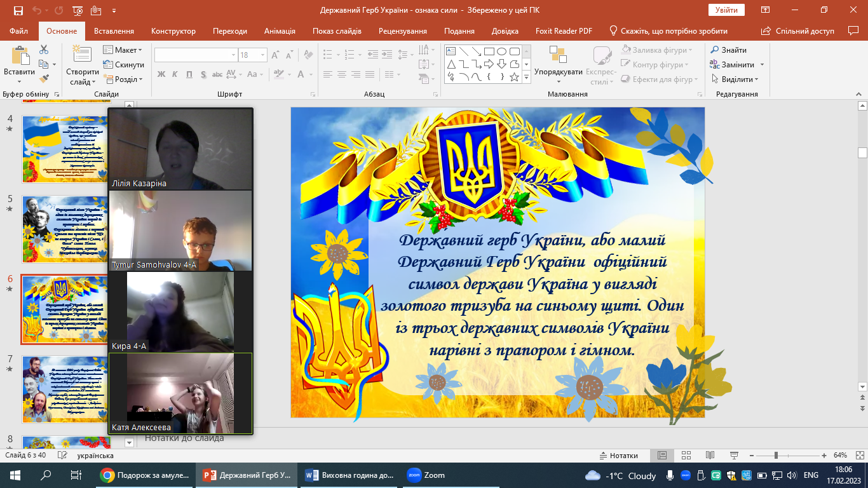Image resolution: width=868 pixels, height=488 pixels.
Task: Open the Переходи tab
Action: [x=230, y=31]
